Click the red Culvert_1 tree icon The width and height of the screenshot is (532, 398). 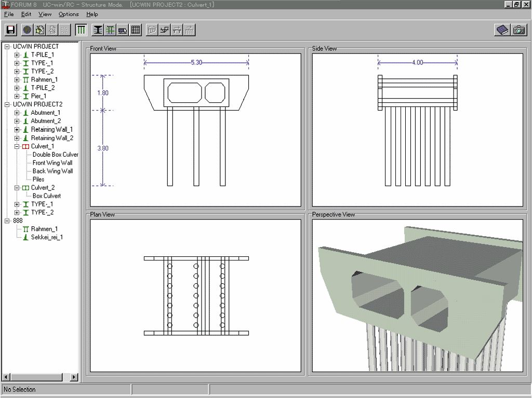[x=25, y=146]
